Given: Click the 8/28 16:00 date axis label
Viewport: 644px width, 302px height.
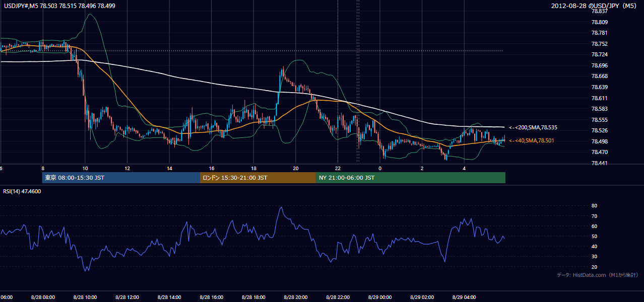Looking at the screenshot, I should click(211, 297).
